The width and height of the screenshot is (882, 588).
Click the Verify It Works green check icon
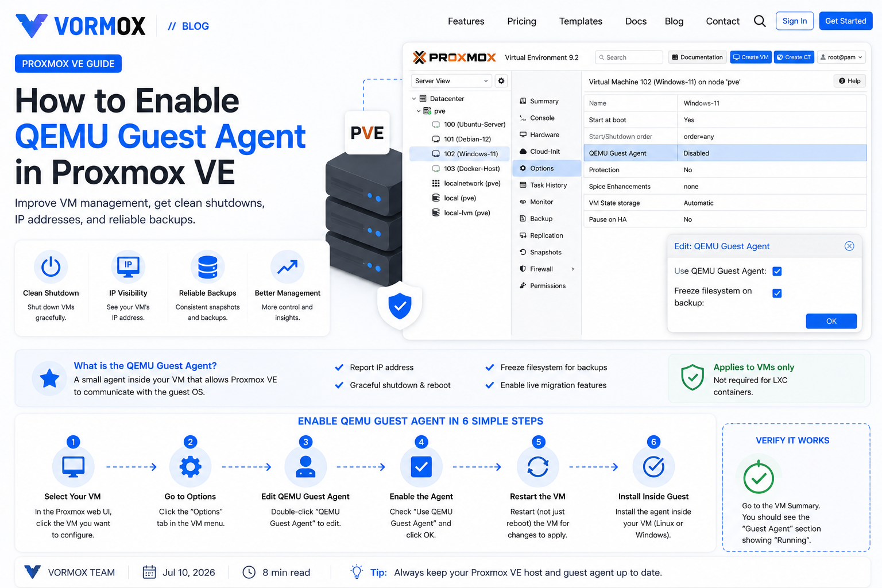[x=759, y=477]
